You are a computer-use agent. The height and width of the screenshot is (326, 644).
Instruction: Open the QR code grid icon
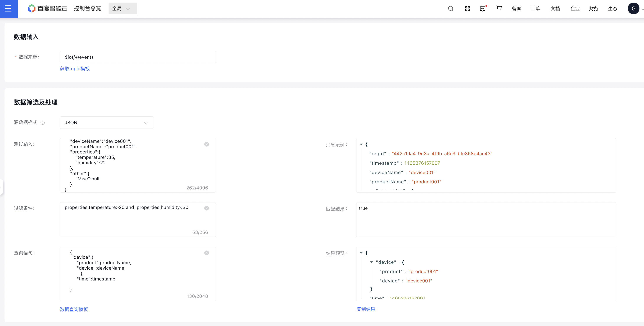(x=467, y=9)
